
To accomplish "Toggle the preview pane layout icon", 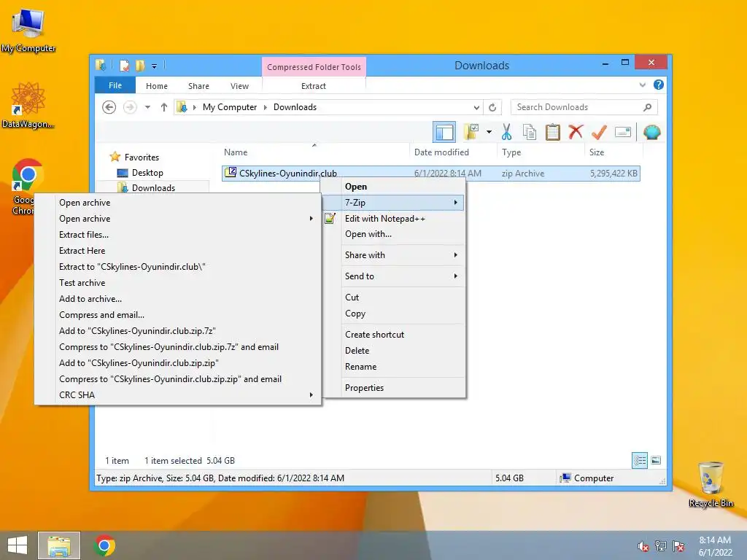I will tap(444, 132).
